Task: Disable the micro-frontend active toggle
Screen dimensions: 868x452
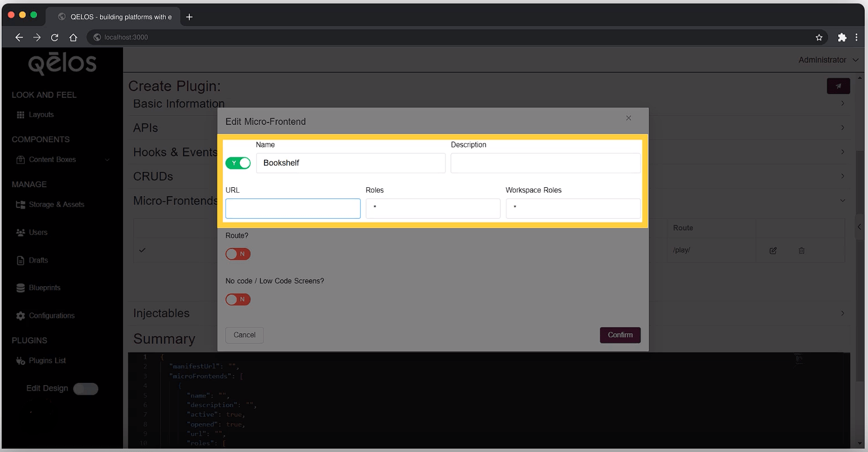Action: (238, 163)
